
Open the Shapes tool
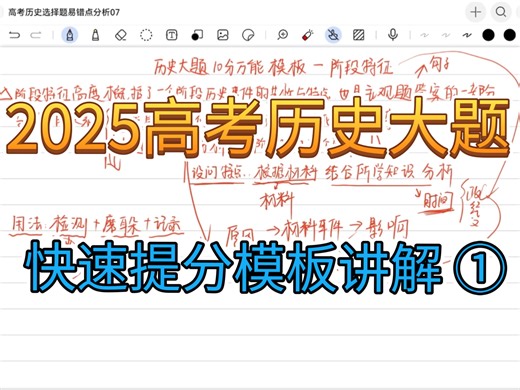point(197,35)
